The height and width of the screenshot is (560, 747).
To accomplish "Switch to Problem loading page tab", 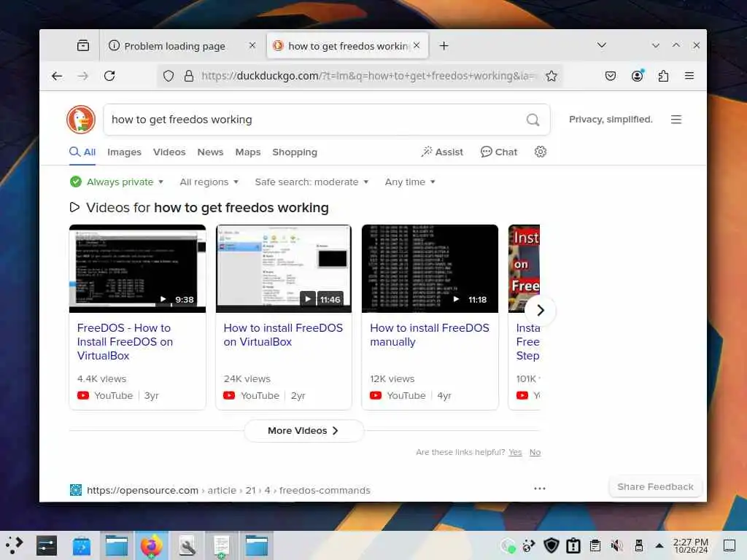I will pos(174,46).
